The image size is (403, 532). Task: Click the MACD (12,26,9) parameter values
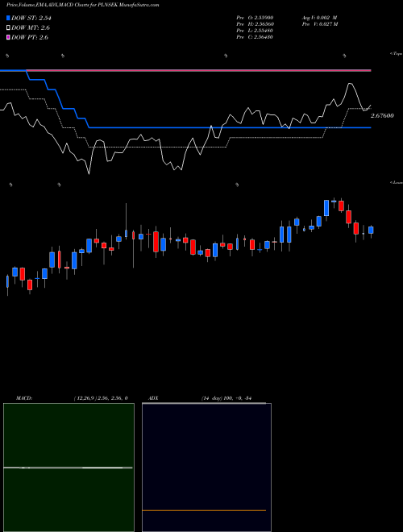[x=101, y=398]
